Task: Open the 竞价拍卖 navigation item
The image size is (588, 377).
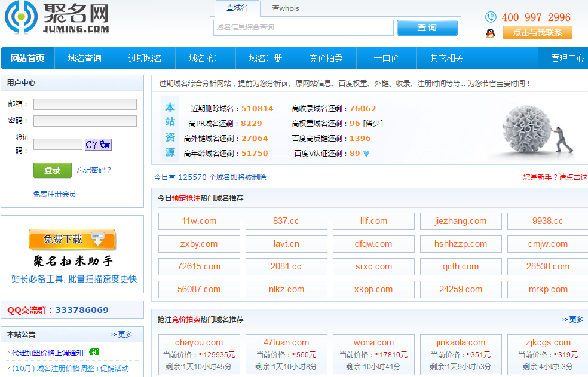Action: [x=326, y=58]
